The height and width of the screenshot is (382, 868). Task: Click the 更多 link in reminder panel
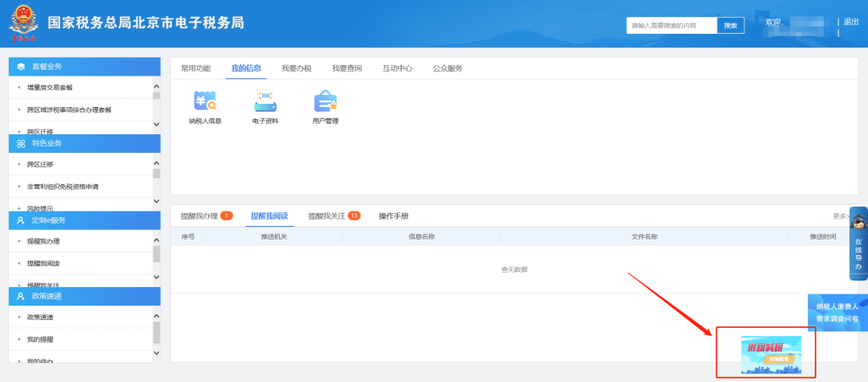click(841, 216)
